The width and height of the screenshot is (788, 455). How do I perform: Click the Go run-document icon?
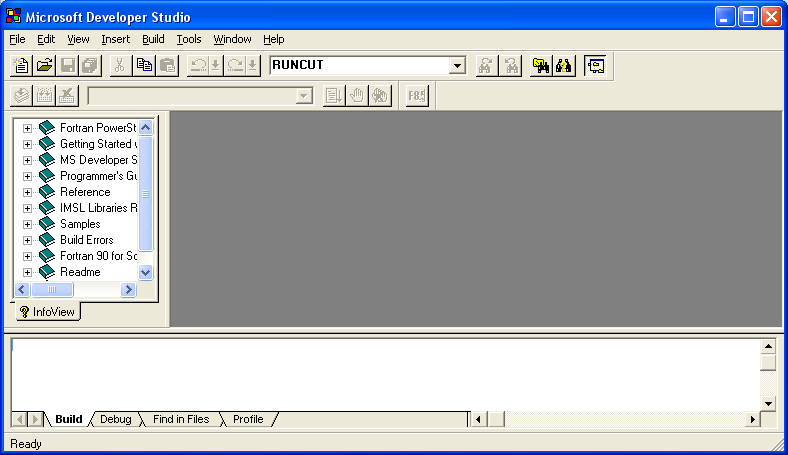(334, 96)
